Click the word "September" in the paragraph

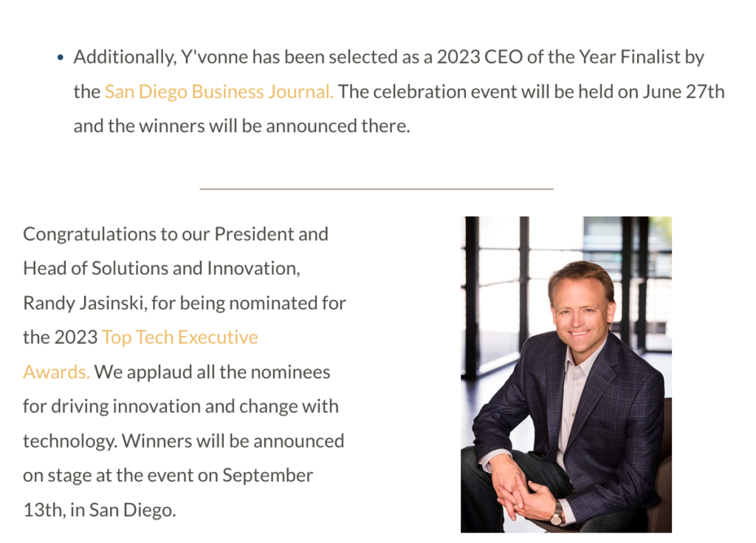267,476
